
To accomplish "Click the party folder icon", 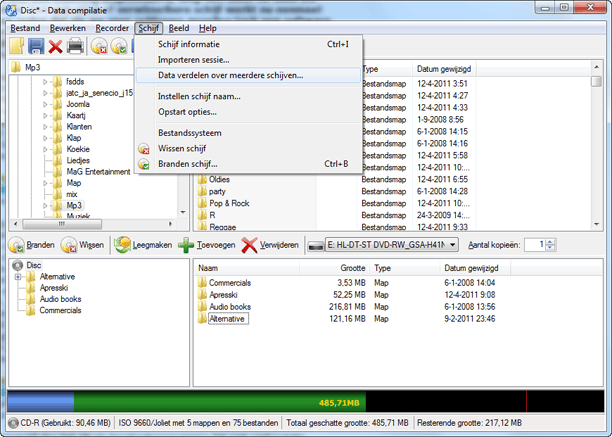I will coord(202,191).
